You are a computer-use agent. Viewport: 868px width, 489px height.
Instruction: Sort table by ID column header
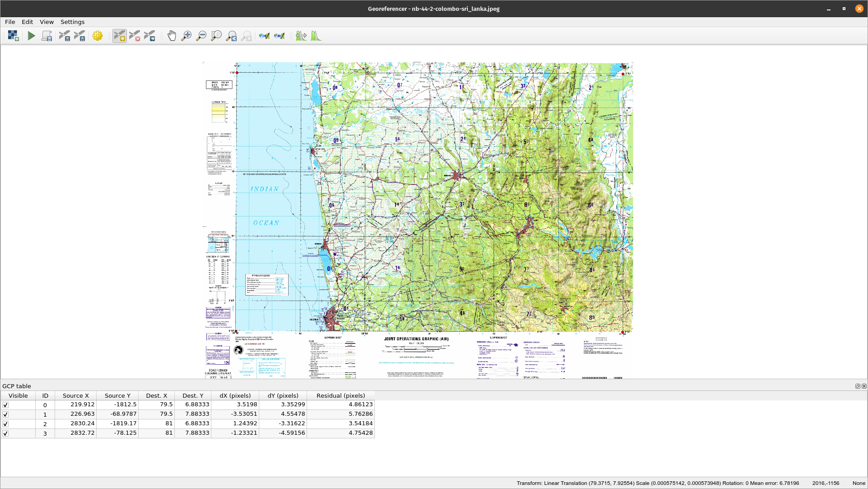45,395
